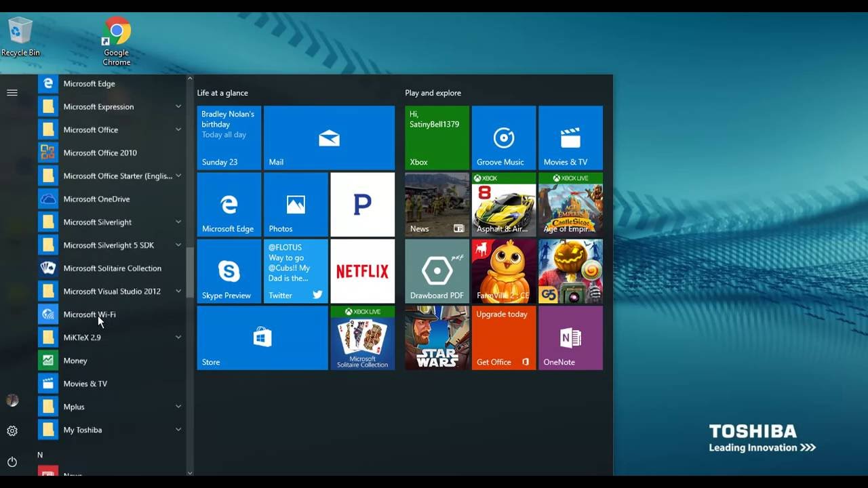Click the Power button icon

point(12,462)
